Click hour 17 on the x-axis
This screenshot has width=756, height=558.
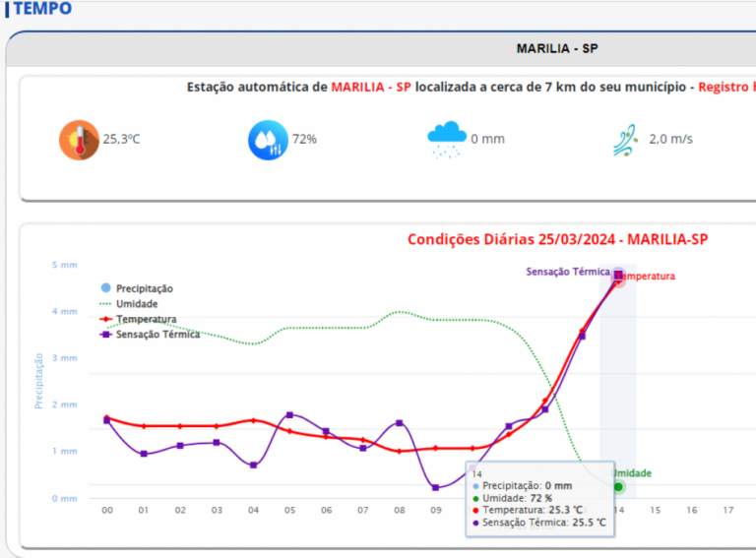(x=728, y=510)
